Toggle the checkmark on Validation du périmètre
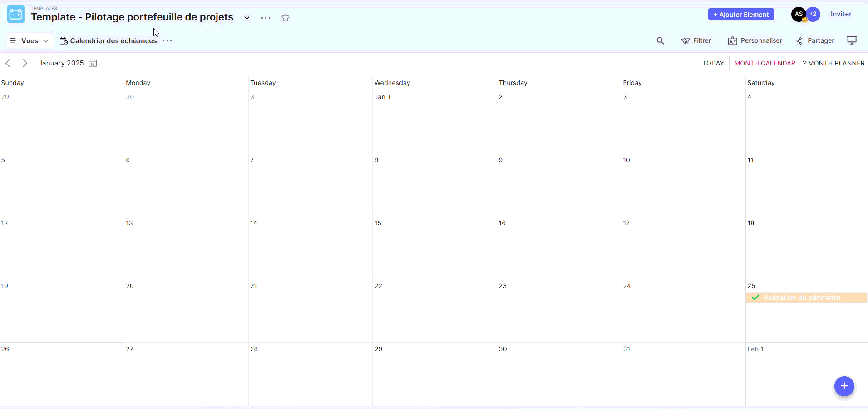This screenshot has height=409, width=868. (x=755, y=298)
